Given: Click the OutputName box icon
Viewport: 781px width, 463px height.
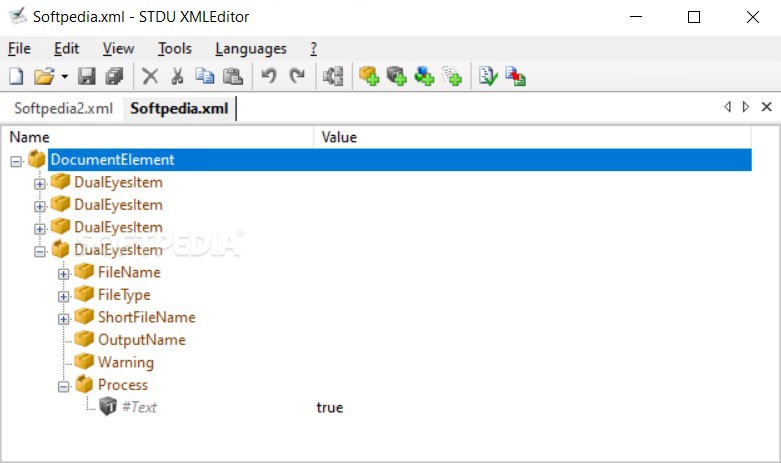Looking at the screenshot, I should (x=84, y=339).
